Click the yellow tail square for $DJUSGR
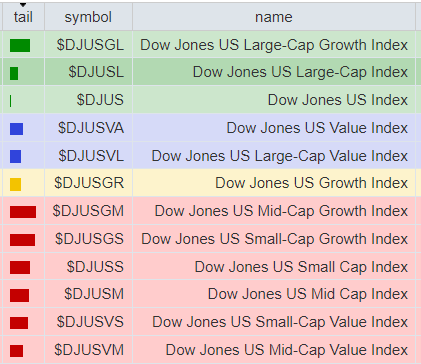This screenshot has height=364, width=421. [x=15, y=184]
